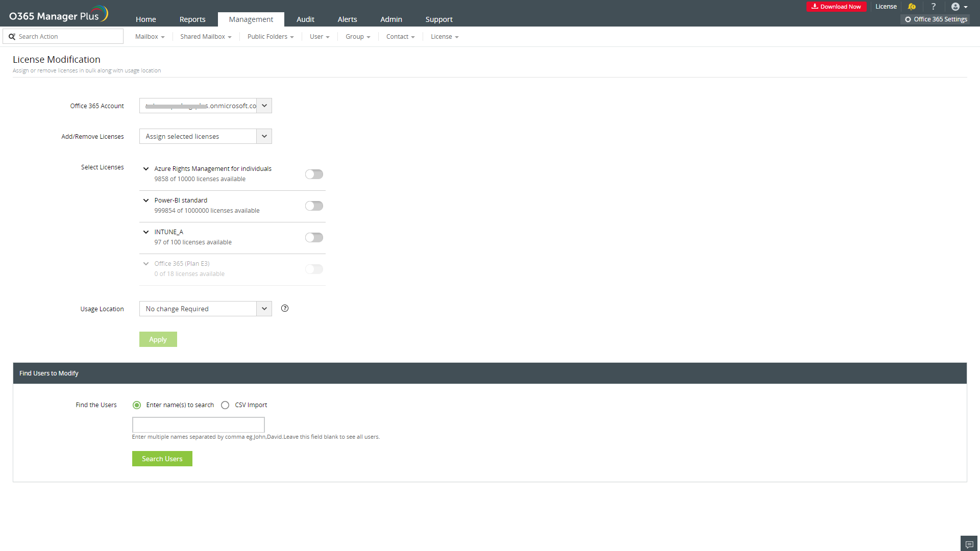This screenshot has height=551, width=980.
Task: Click the Usage Location help info icon
Action: click(285, 308)
